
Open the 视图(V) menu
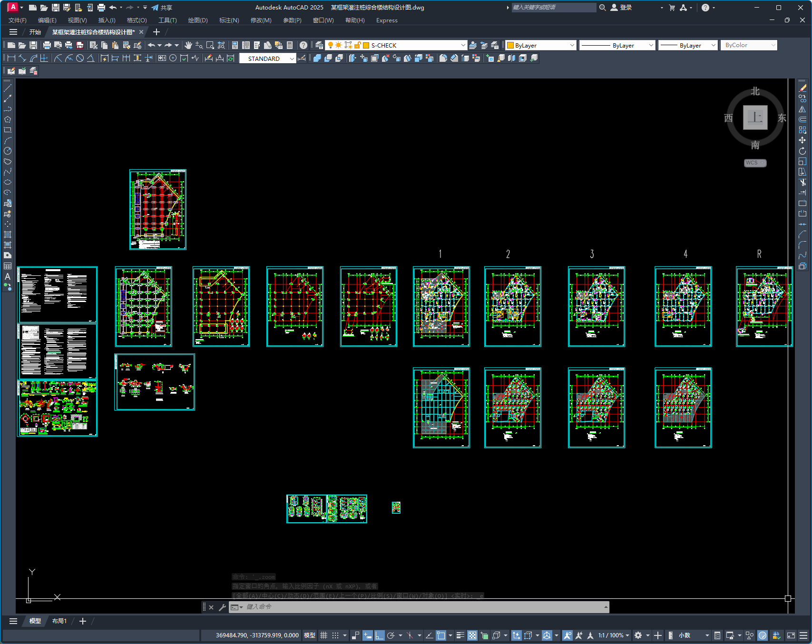pos(77,20)
